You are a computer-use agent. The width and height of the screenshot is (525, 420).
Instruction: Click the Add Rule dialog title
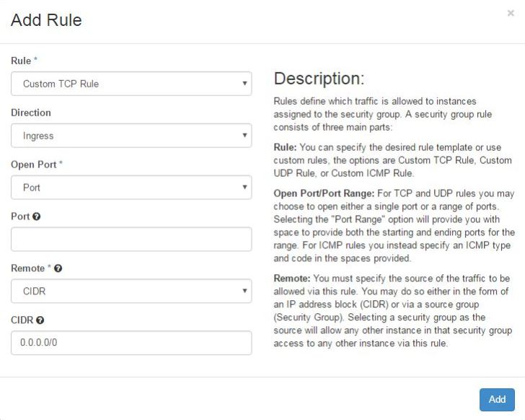(46, 20)
